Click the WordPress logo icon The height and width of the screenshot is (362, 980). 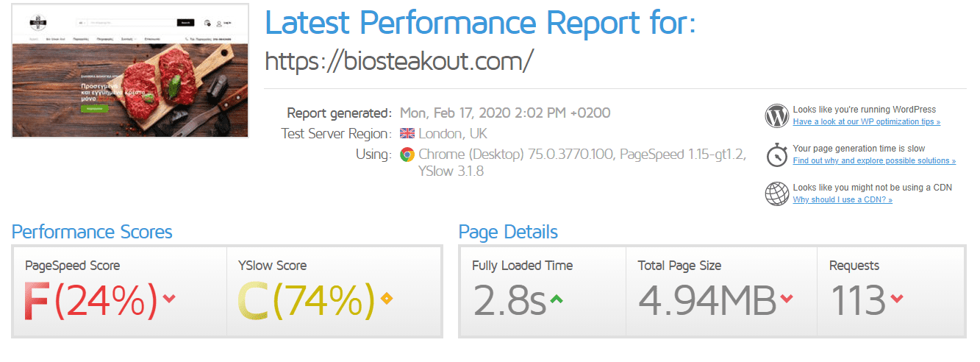[776, 116]
